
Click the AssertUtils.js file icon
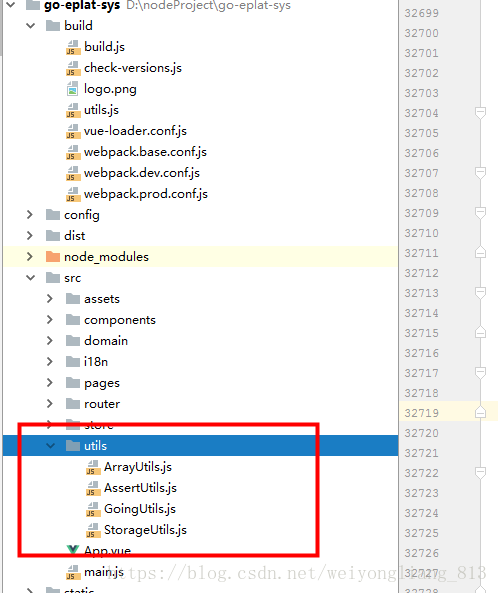click(93, 489)
